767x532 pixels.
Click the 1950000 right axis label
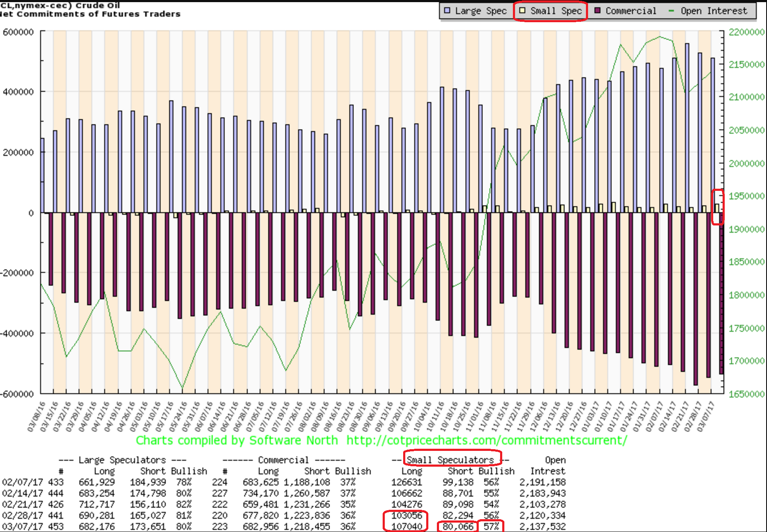pyautogui.click(x=747, y=196)
